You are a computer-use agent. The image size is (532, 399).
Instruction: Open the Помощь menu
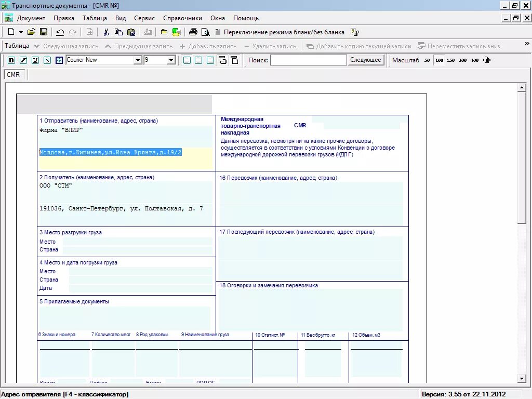pos(246,18)
